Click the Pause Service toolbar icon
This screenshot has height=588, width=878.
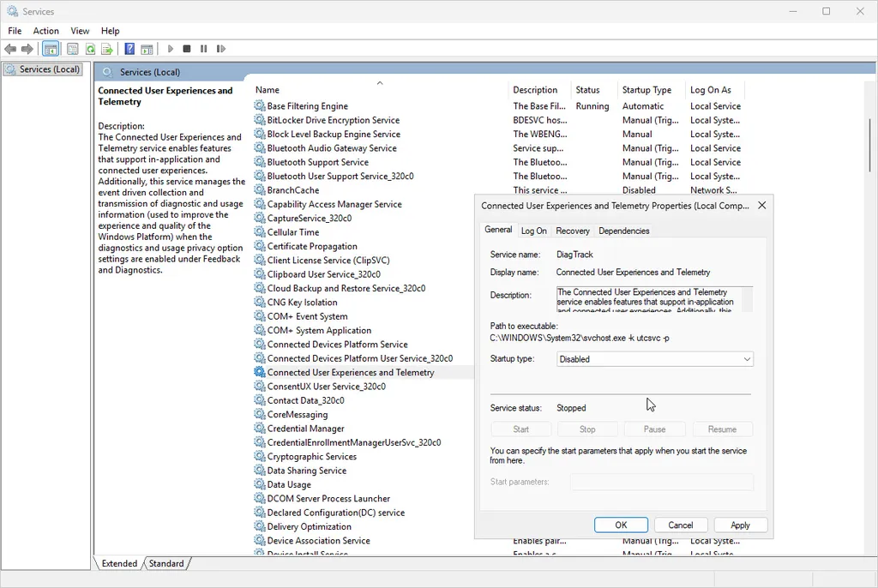tap(204, 49)
